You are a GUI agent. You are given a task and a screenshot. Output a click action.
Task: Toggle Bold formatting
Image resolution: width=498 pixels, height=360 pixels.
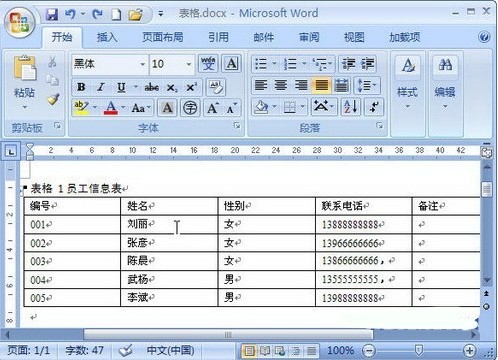click(x=81, y=87)
